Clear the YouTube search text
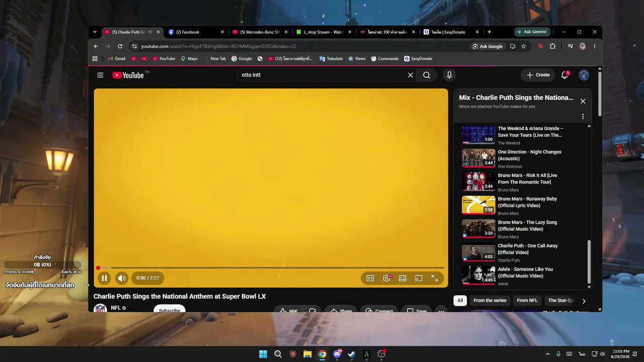Viewport: 644px width, 362px height. 411,75
